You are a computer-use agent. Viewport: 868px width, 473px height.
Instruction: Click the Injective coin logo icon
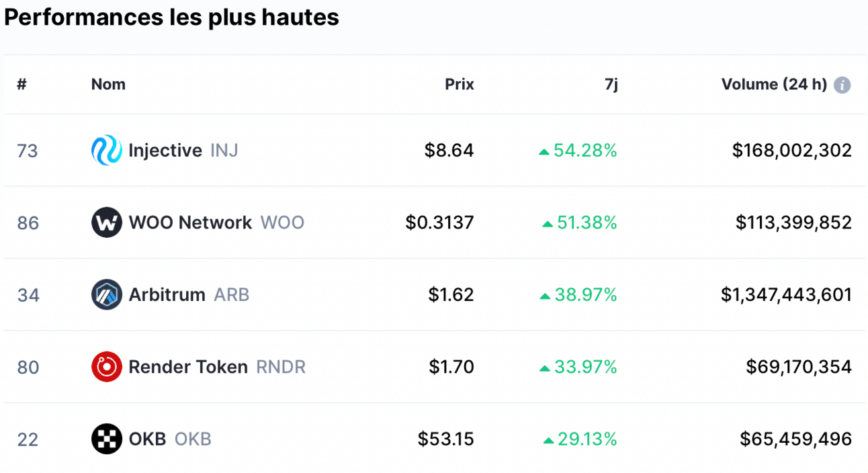click(106, 150)
